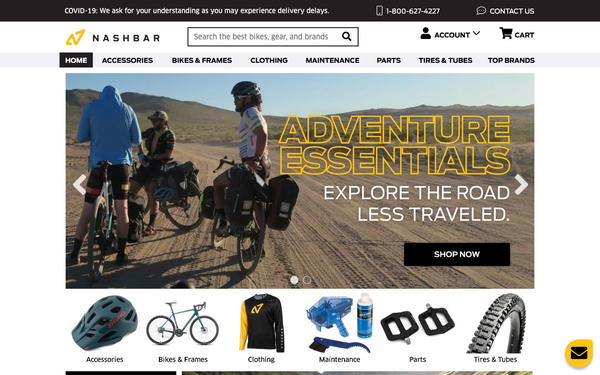Click the Contact Us speech bubble icon
This screenshot has height=375, width=600.
[x=481, y=11]
